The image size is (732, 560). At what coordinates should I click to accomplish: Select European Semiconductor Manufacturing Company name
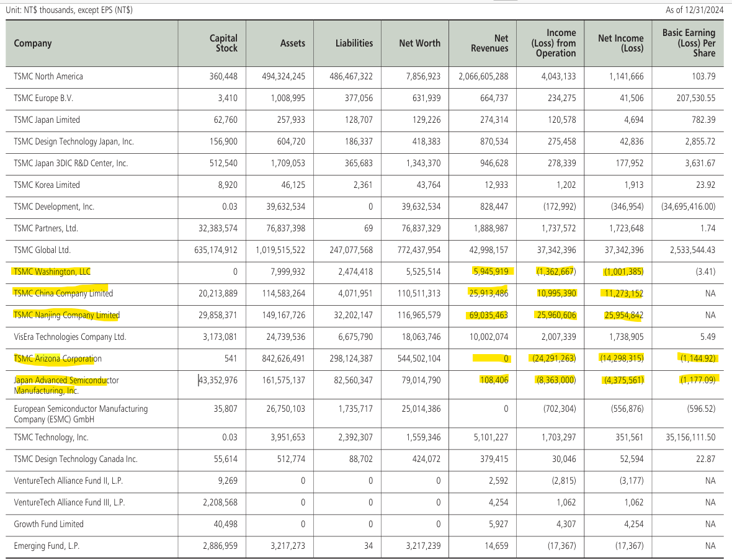[81, 414]
